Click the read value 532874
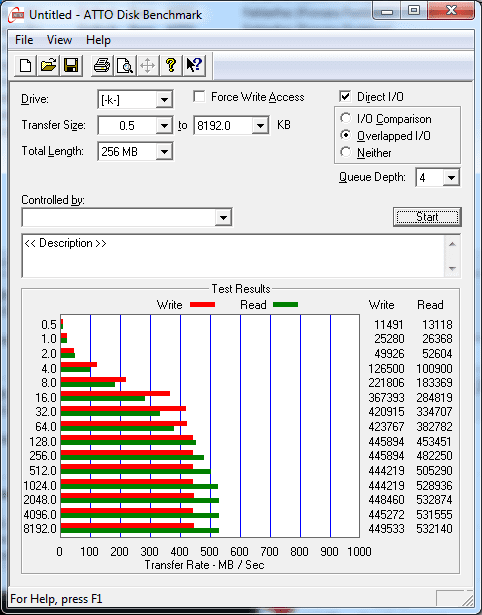The width and height of the screenshot is (482, 615). (434, 500)
